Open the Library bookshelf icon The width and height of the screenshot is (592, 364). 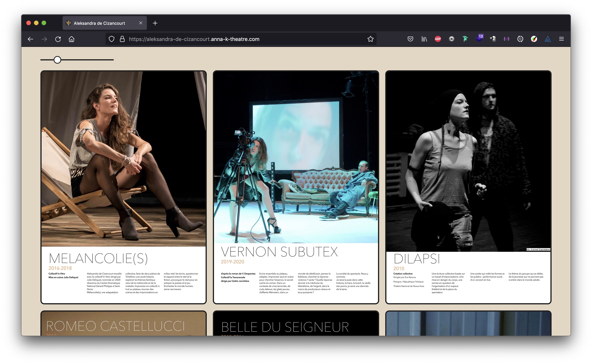(424, 39)
